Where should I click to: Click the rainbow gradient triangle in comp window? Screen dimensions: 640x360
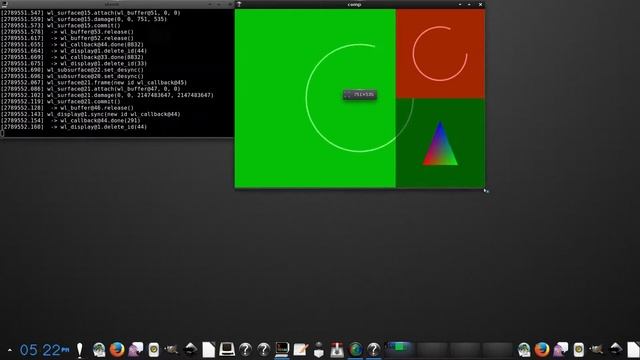[440, 143]
